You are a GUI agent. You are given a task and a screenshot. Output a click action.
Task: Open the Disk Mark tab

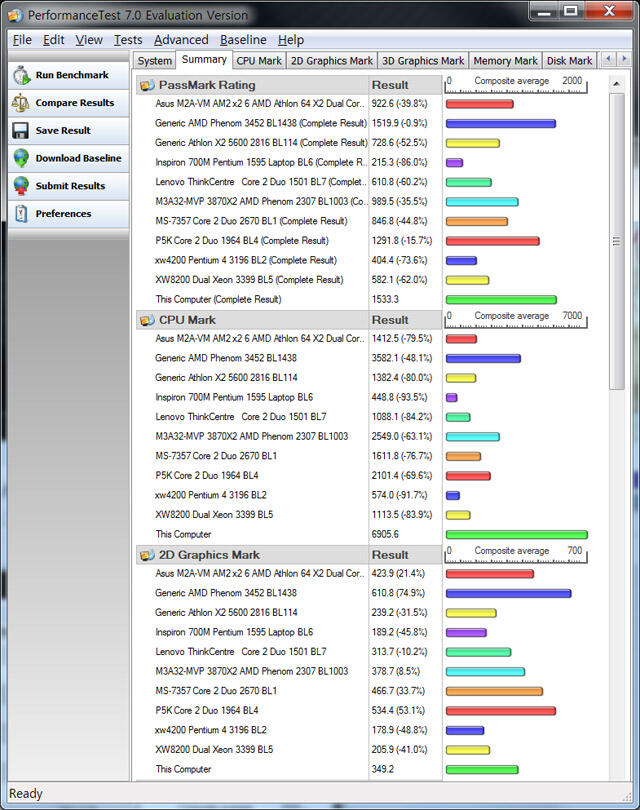(569, 61)
